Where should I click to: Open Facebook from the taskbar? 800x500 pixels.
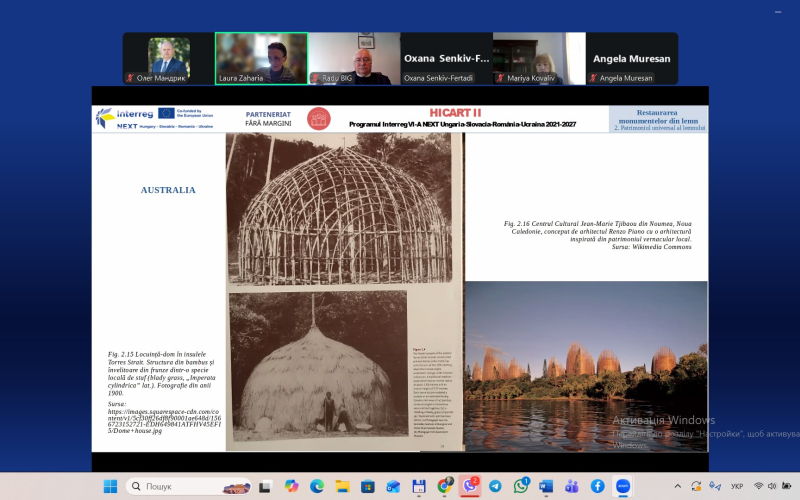(597, 486)
